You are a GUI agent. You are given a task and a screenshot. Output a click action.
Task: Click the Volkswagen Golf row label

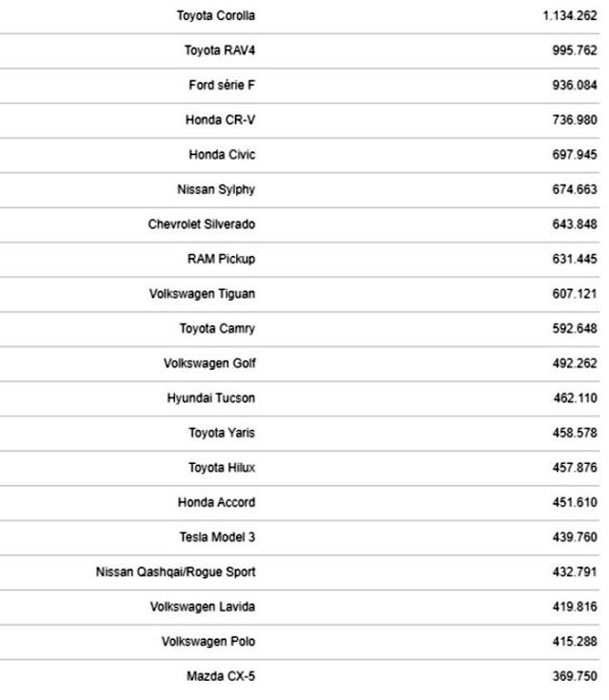pos(209,363)
